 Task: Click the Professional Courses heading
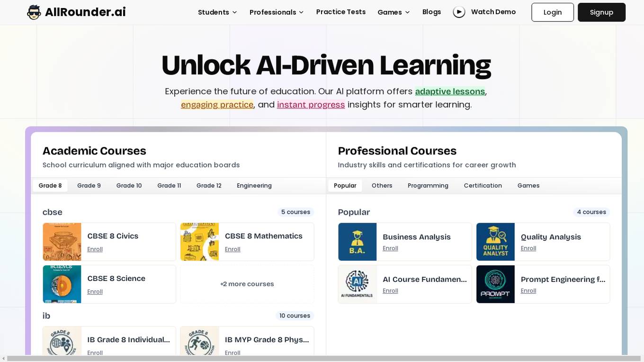tap(397, 151)
